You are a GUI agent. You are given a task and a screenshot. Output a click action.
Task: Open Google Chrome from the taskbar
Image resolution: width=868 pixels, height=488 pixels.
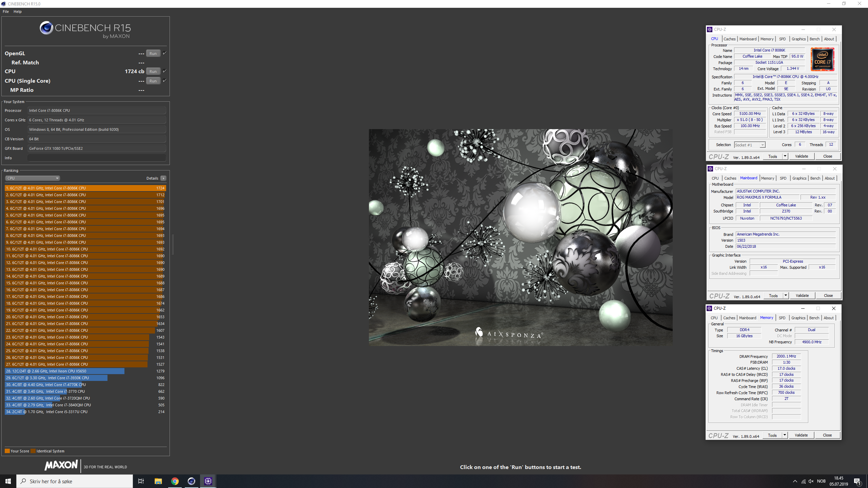[175, 481]
